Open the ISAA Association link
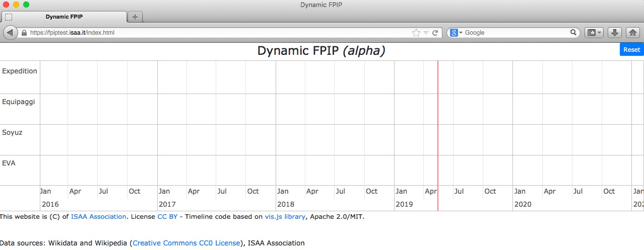The width and height of the screenshot is (644, 250). click(98, 217)
